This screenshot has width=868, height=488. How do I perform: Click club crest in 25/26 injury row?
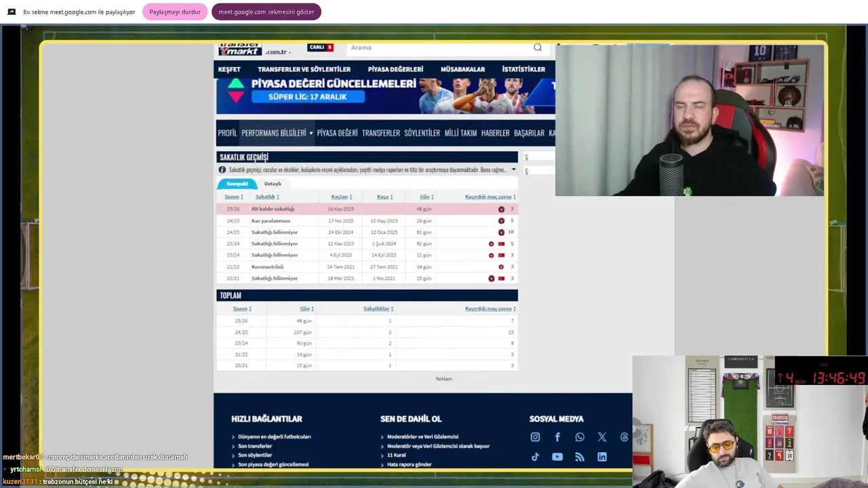pos(501,209)
